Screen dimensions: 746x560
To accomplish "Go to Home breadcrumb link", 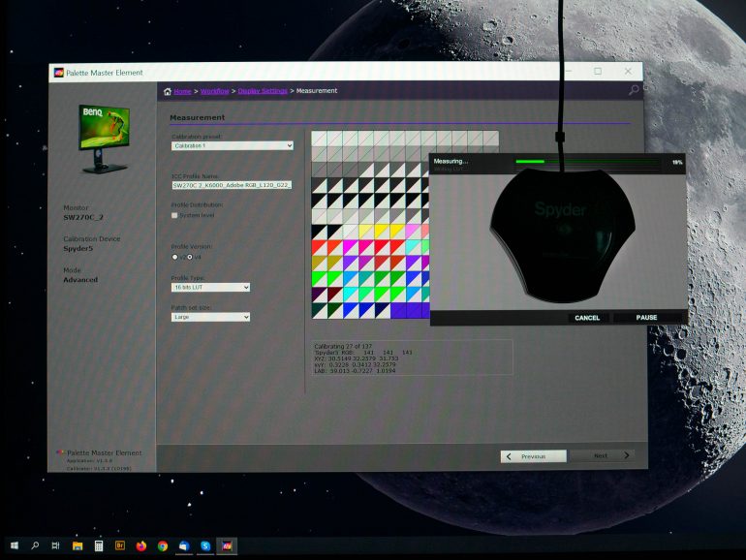I will pyautogui.click(x=182, y=91).
